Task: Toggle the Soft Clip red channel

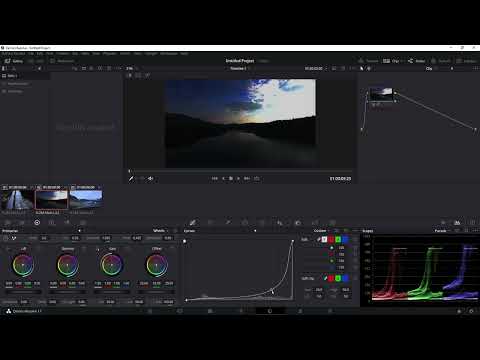Action: [x=331, y=278]
